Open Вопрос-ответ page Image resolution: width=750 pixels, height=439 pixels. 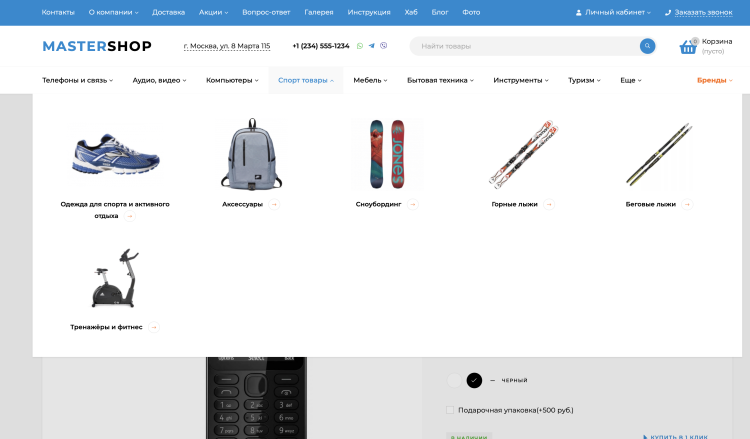tap(266, 12)
